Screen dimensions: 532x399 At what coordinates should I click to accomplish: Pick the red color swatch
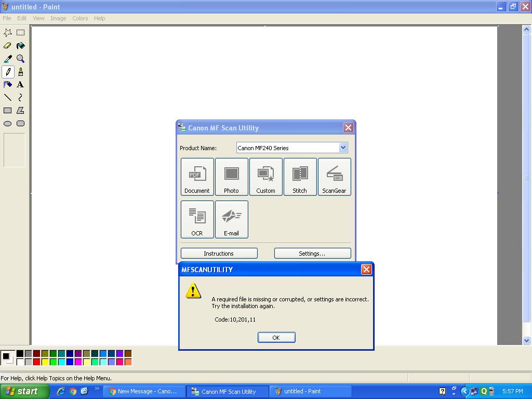tap(36, 362)
